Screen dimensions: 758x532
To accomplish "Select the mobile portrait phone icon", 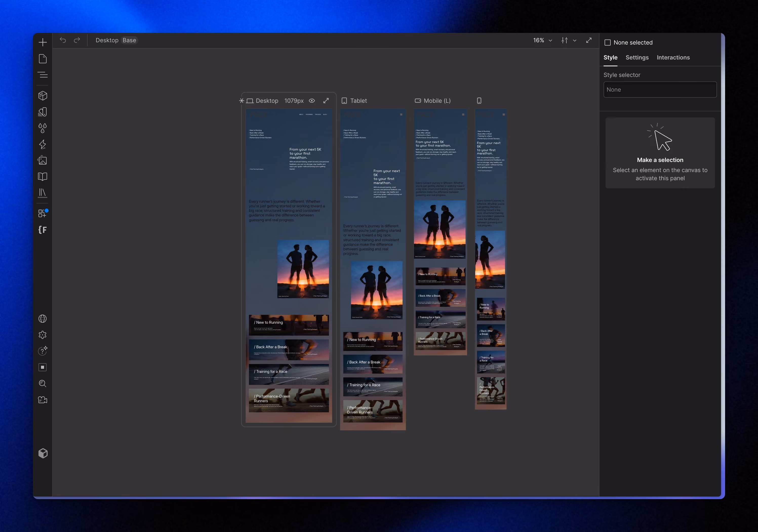I will (x=479, y=101).
